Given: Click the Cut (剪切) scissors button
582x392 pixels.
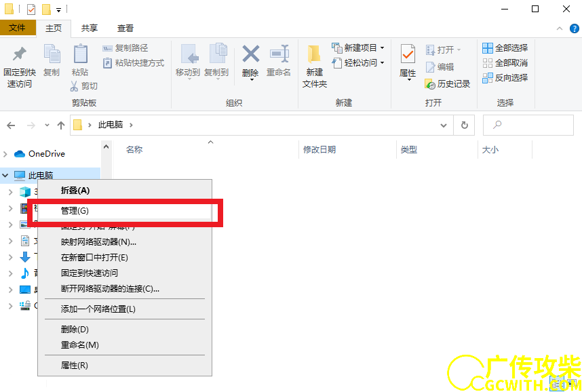Looking at the screenshot, I should [x=84, y=86].
